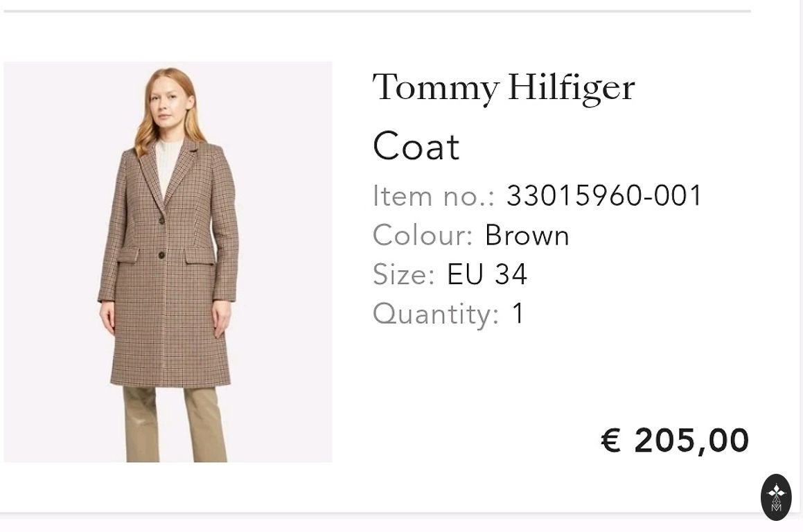Click the Quantity label

tap(435, 314)
